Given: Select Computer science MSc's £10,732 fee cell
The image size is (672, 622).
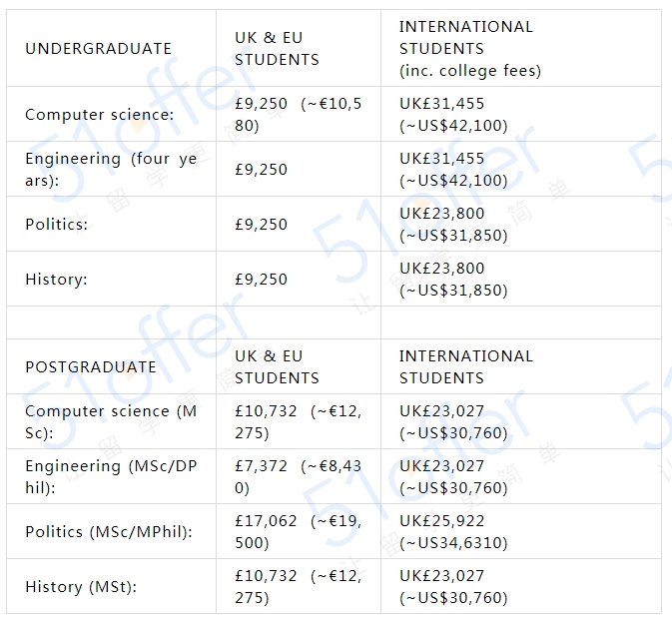Looking at the screenshot, I should click(x=298, y=421).
